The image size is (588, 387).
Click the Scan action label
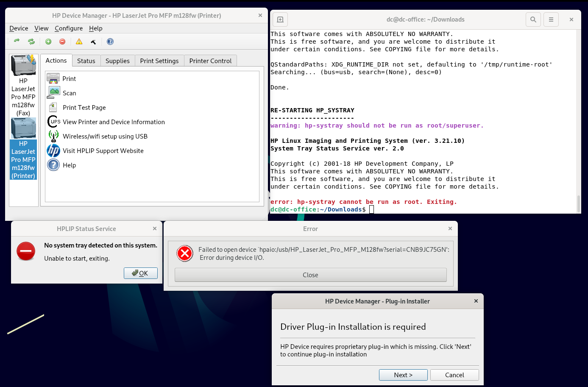70,93
